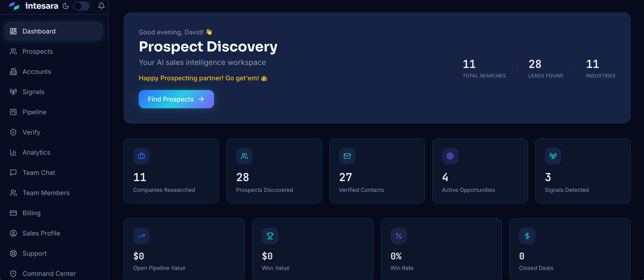Click the antenna icon on Signals Detected

pos(553,156)
